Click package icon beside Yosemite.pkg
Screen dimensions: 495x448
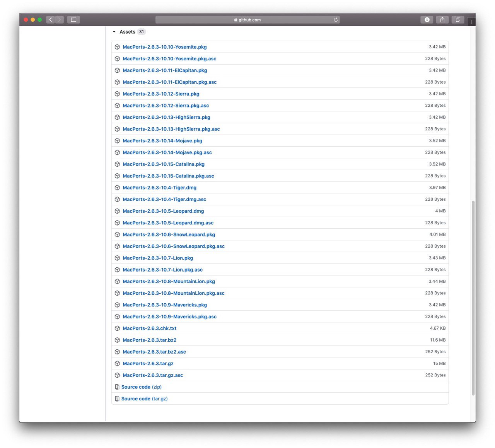tap(117, 47)
